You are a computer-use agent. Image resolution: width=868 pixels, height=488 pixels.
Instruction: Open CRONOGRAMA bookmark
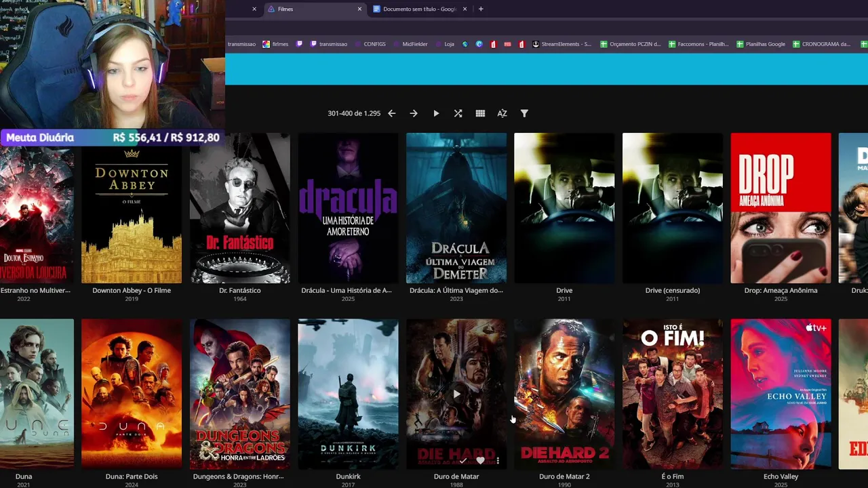click(821, 44)
